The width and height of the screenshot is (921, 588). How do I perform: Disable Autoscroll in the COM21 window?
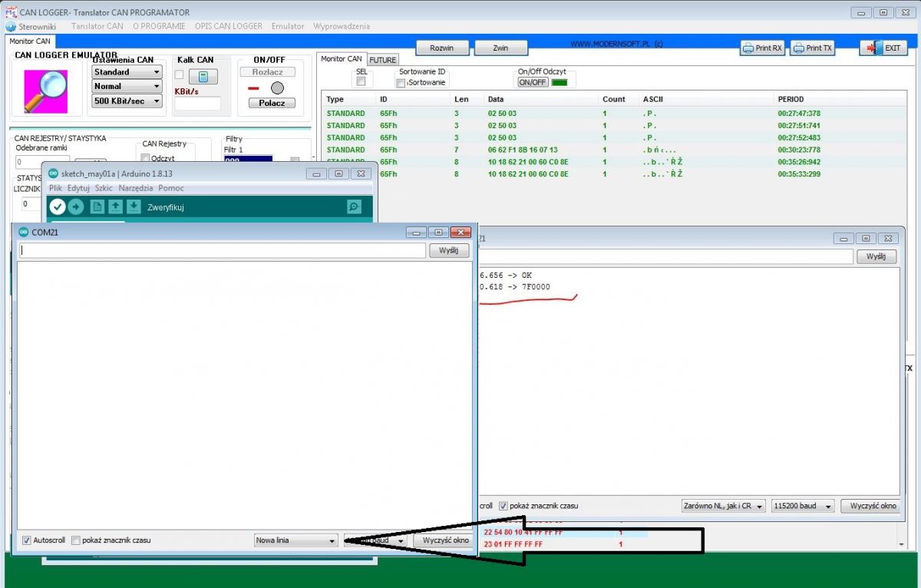[x=27, y=540]
